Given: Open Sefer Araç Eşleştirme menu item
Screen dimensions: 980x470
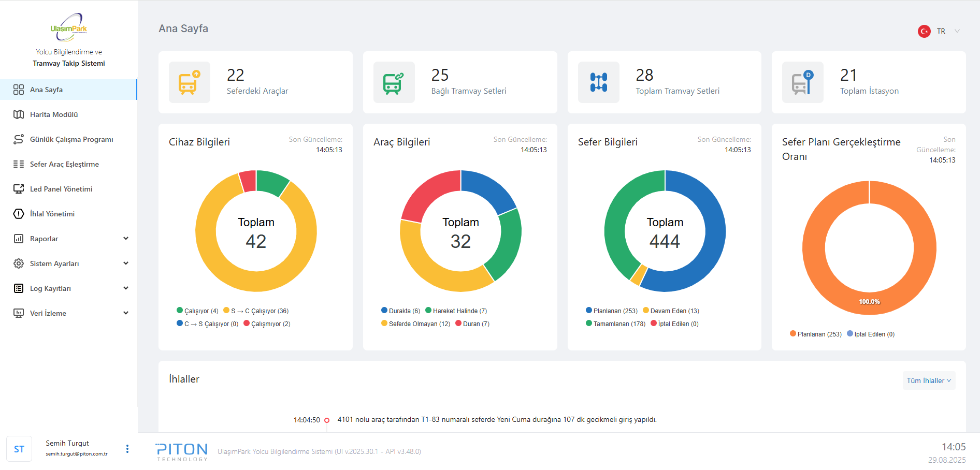Looking at the screenshot, I should [64, 164].
